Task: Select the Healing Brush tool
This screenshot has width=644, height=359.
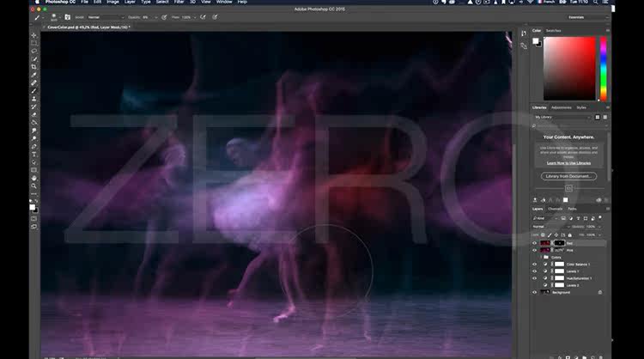Action: pos(33,83)
